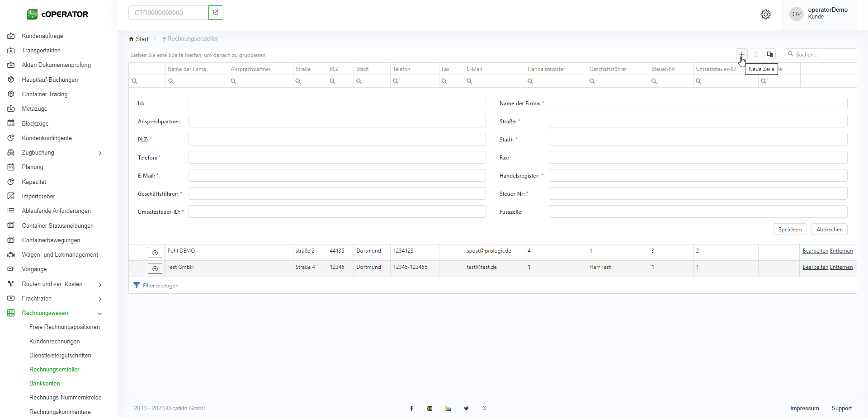Expand the Frachtraten submenu
868x418 pixels.
pyautogui.click(x=100, y=299)
